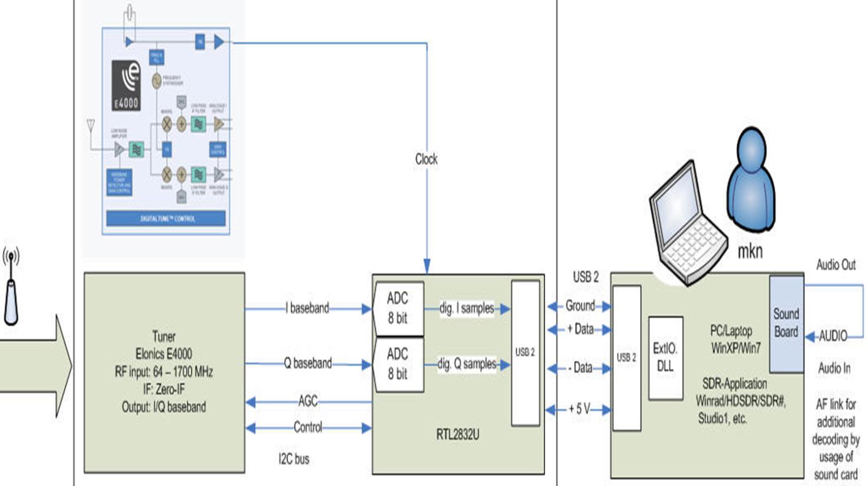Screen dimensions: 868x486
Task: Select the USB 2 block inside RTL2832U
Action: click(x=526, y=353)
